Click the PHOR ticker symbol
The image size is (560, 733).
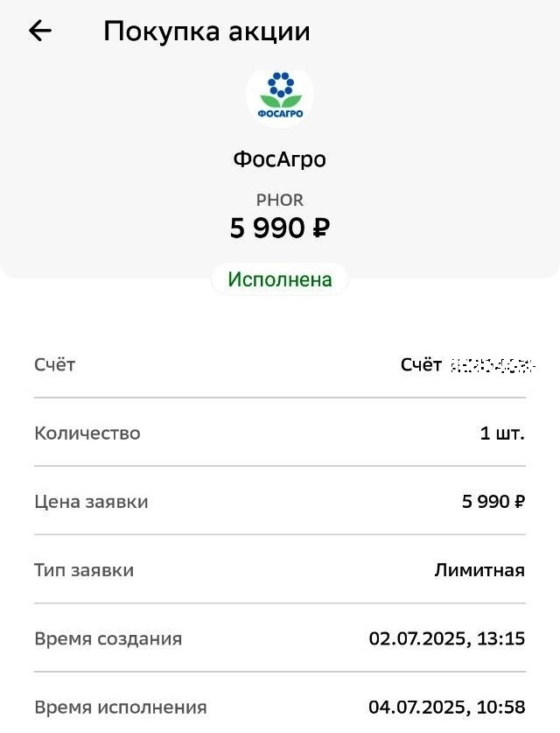(280, 200)
